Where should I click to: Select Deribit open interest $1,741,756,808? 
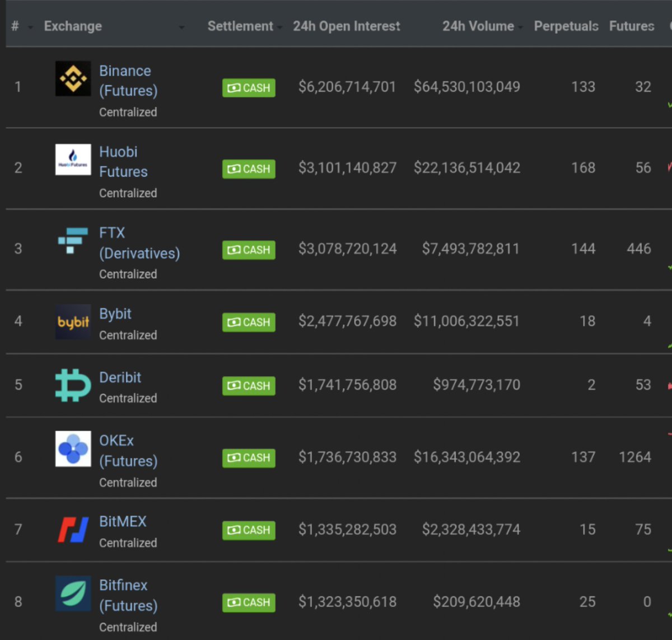coord(347,385)
